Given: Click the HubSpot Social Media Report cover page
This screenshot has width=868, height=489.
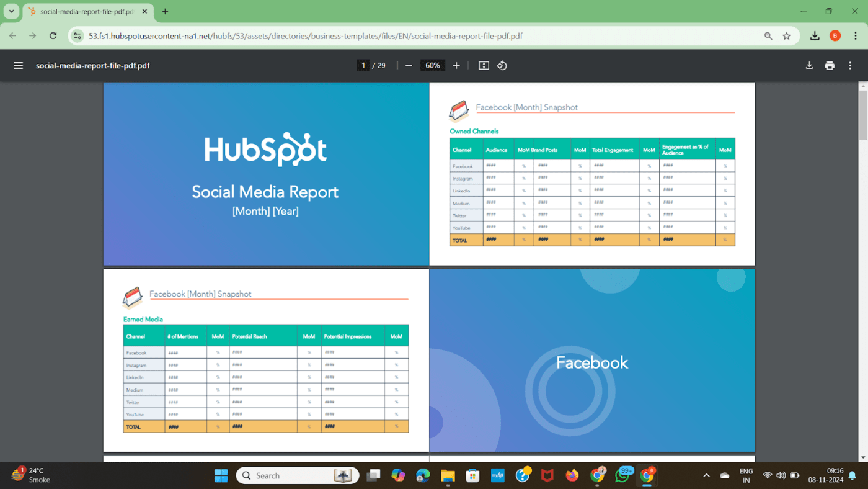Looking at the screenshot, I should 266,174.
